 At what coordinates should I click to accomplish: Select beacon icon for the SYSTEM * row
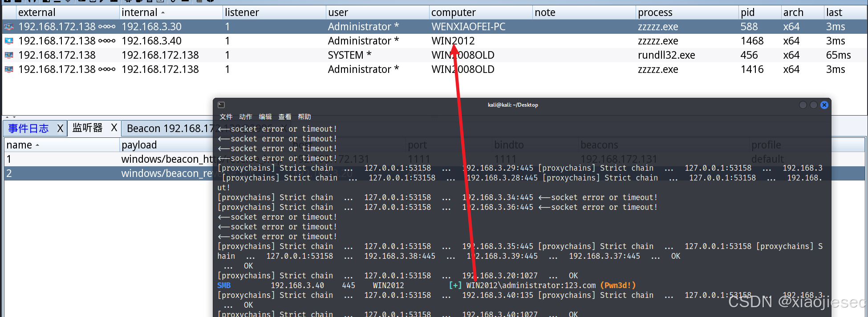[x=9, y=55]
